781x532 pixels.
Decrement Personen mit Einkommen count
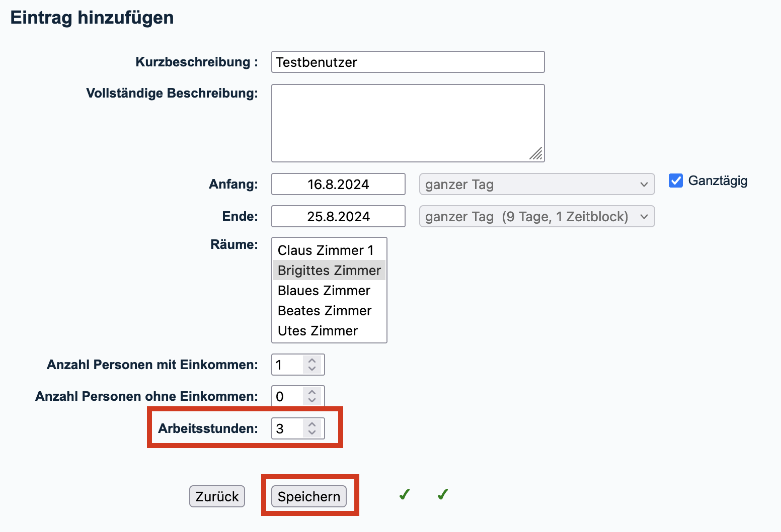click(x=312, y=369)
